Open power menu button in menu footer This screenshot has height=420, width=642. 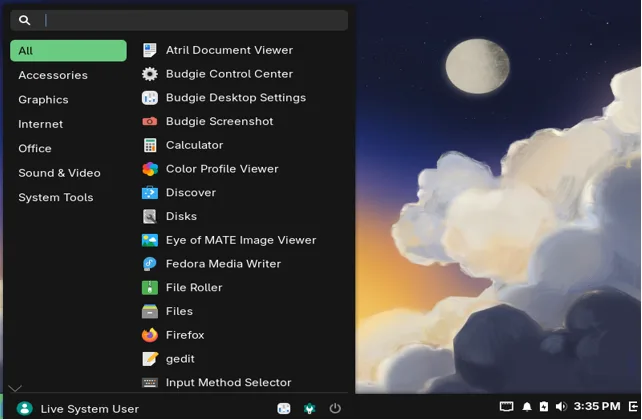335,409
